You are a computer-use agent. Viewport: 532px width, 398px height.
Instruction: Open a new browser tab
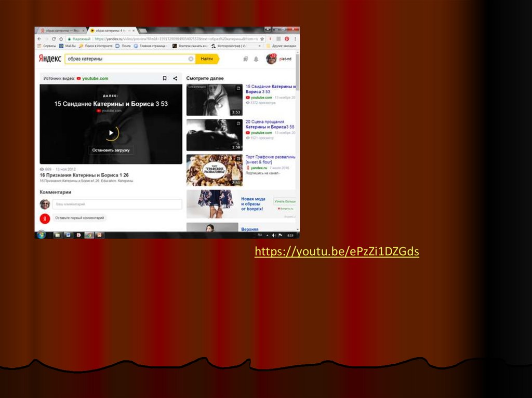coord(143,31)
